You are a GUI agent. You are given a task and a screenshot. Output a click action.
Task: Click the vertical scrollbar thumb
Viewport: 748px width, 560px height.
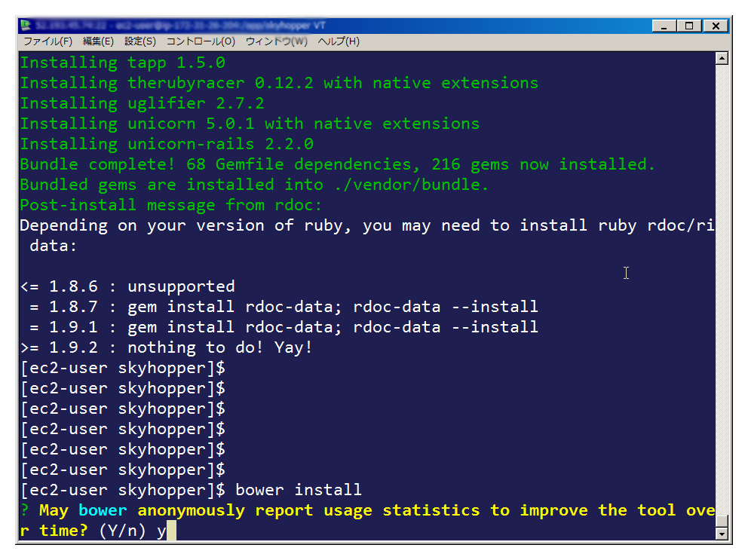coord(722,522)
